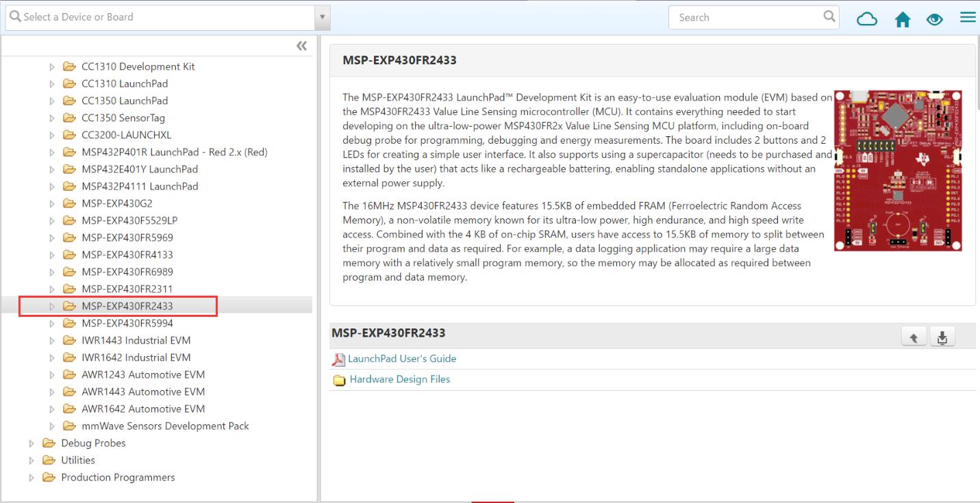Expand the Production Programmers node
The width and height of the screenshot is (980, 503).
pos(32,477)
